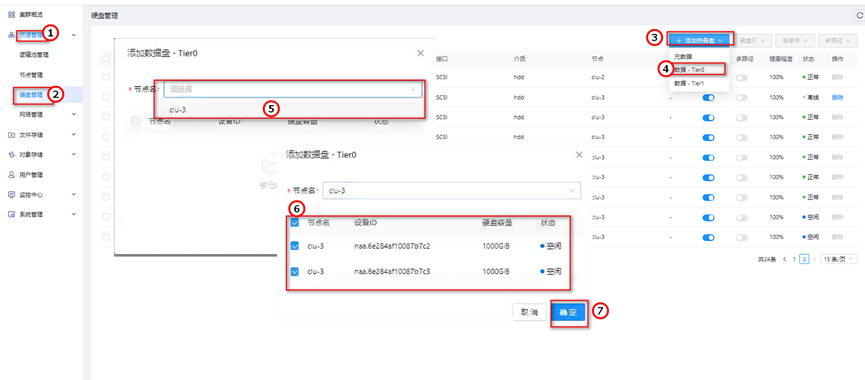
Task: Click the 用户管理 user icon
Action: pos(11,174)
